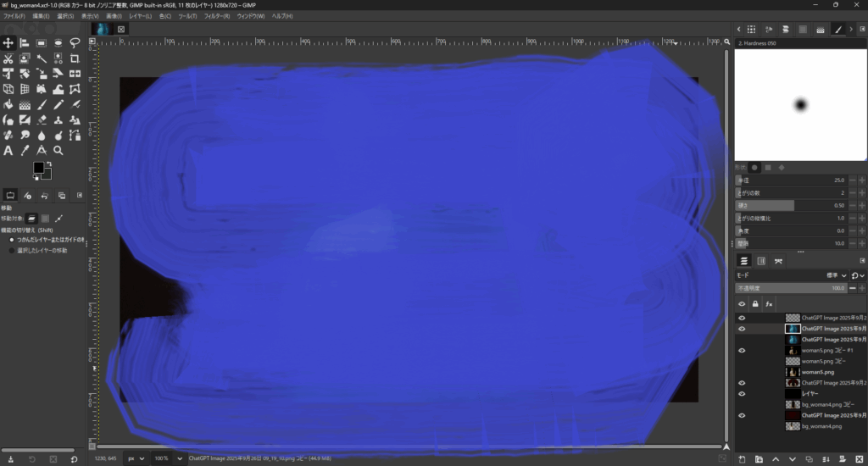The image size is (868, 466).
Task: Select the Scissors select tool
Action: pyautogui.click(x=8, y=58)
